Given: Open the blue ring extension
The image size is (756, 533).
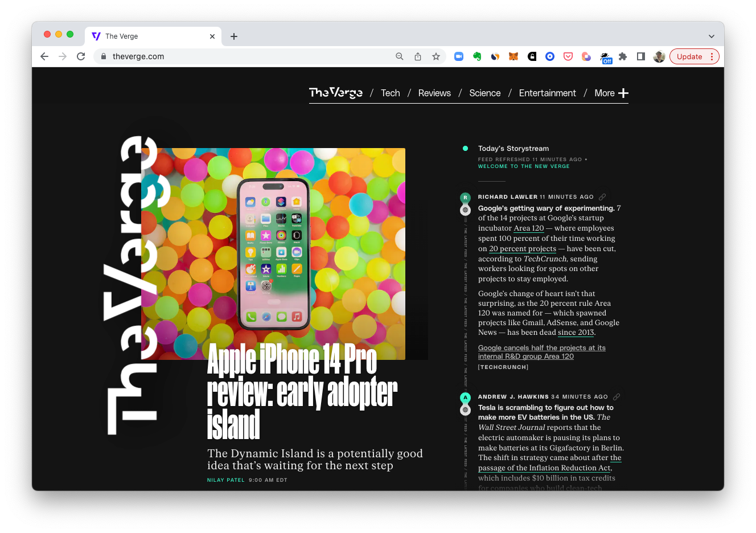Looking at the screenshot, I should point(550,56).
